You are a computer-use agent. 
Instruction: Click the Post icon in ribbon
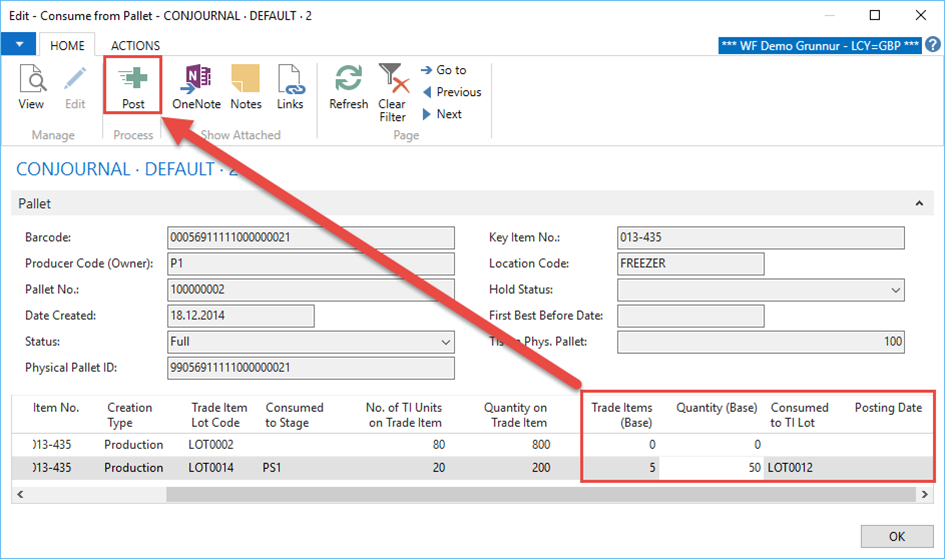[133, 82]
